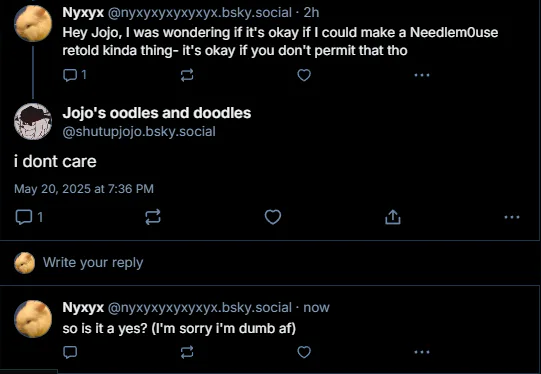Open Jojo's oodles and doodles profile name
This screenshot has width=541, height=374.
tap(157, 113)
